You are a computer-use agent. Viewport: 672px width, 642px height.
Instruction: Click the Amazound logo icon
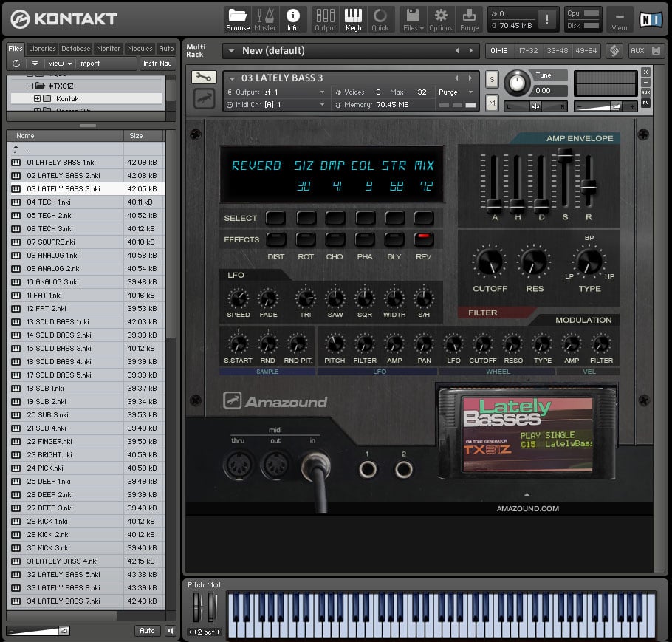pyautogui.click(x=233, y=400)
